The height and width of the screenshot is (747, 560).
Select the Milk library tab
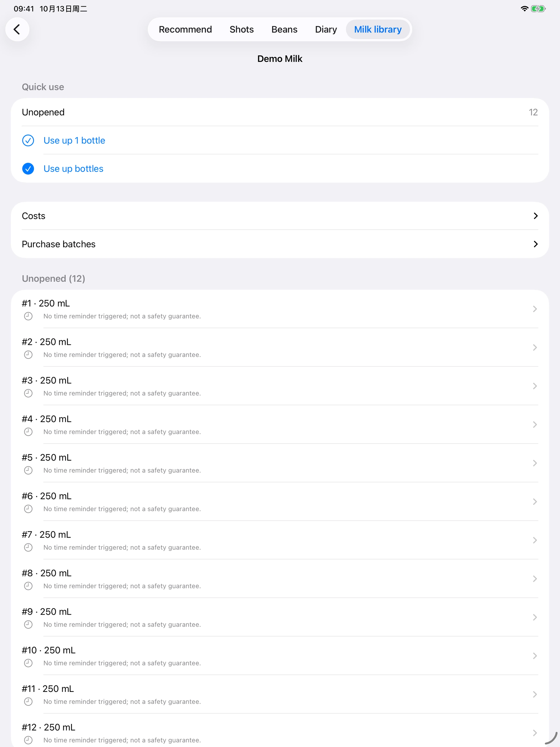(x=378, y=29)
